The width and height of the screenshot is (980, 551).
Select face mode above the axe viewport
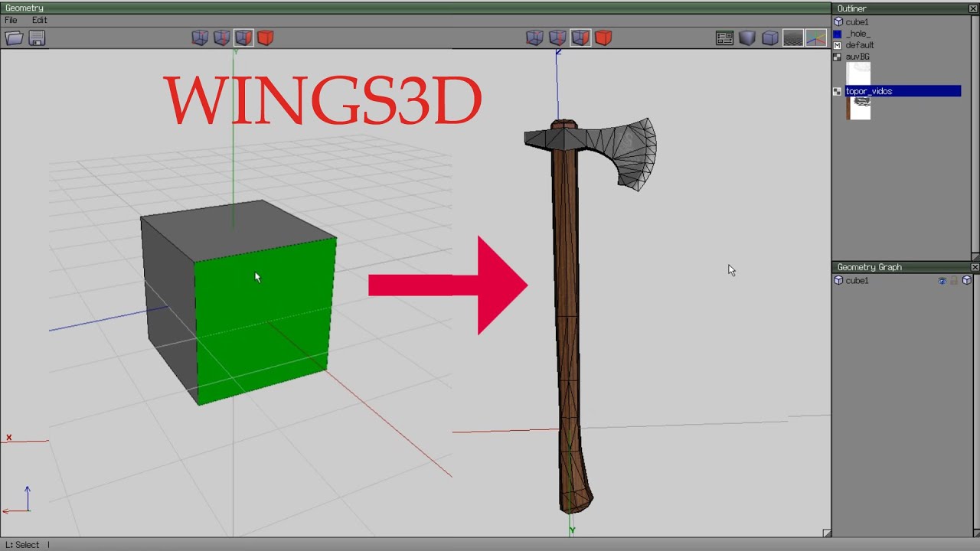click(x=580, y=37)
